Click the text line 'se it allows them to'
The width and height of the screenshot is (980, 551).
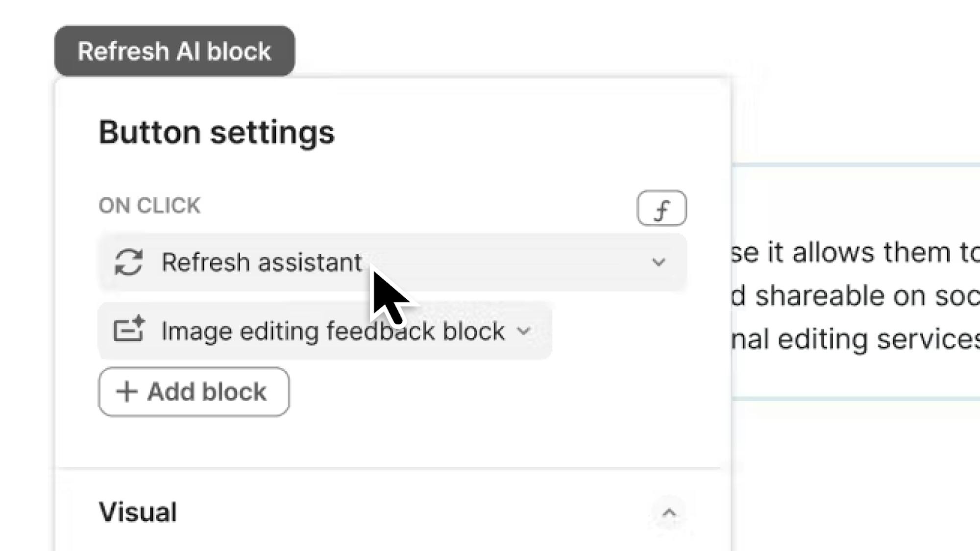pyautogui.click(x=855, y=253)
